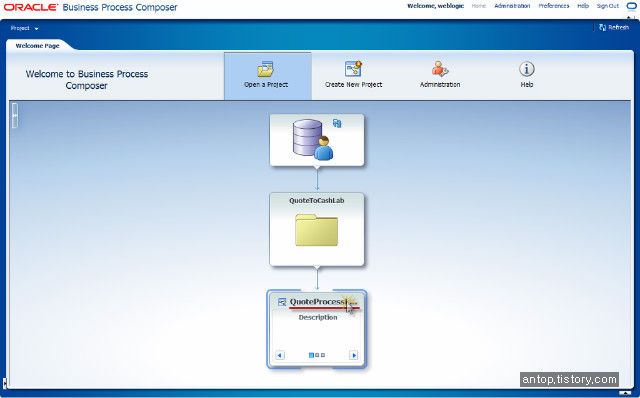This screenshot has width=640, height=398.
Task: Open Administration link in top header
Action: [512, 6]
